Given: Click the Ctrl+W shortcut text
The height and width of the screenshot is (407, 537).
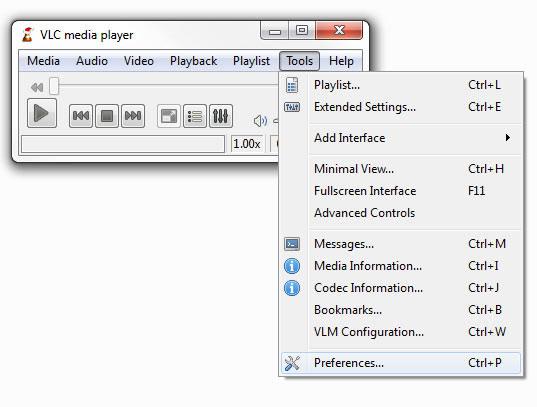Looking at the screenshot, I should [487, 331].
